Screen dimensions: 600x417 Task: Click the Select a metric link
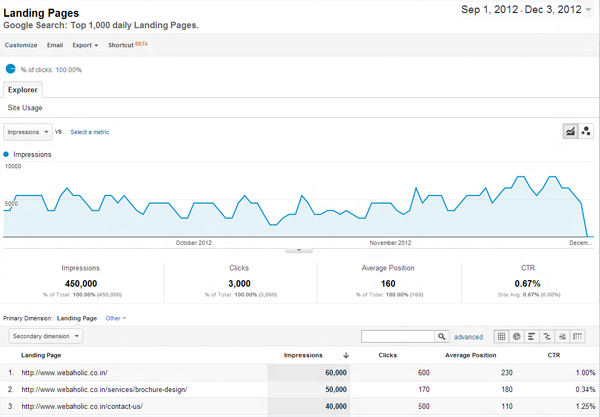point(90,132)
